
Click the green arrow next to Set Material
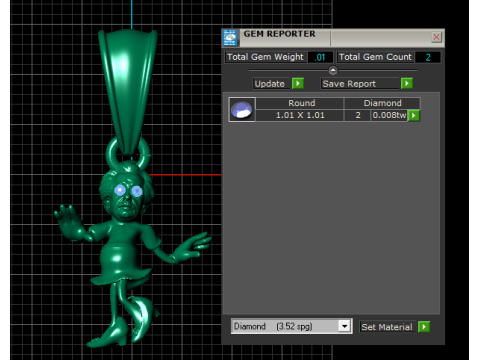tap(424, 327)
